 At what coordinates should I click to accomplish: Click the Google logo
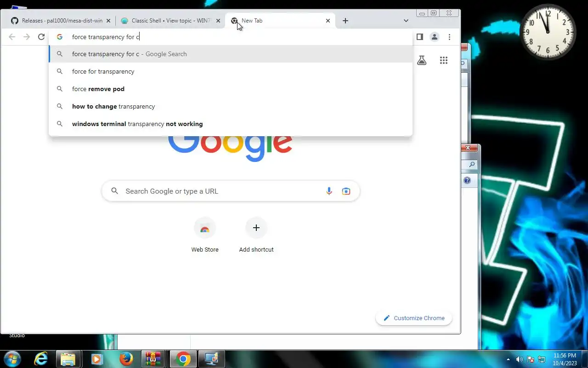(230, 147)
